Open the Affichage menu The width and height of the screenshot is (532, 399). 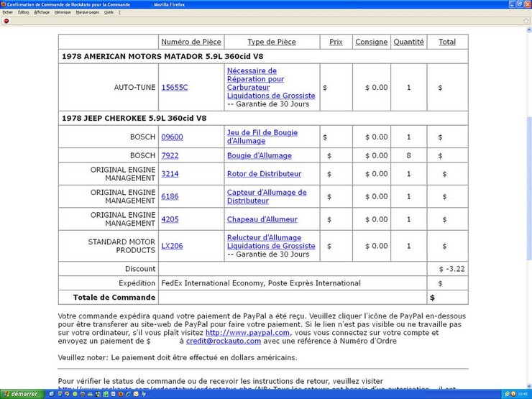coord(42,12)
